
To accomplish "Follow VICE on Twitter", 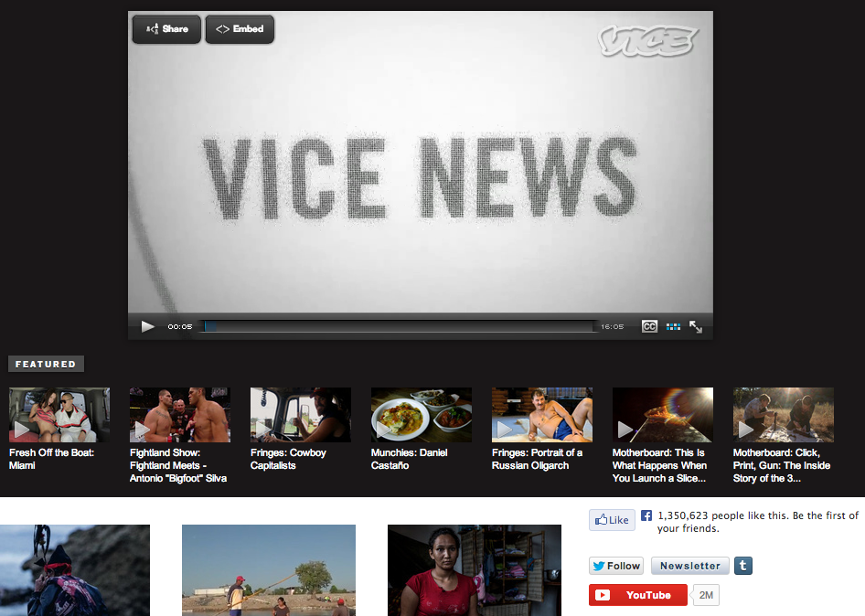I will pos(617,566).
